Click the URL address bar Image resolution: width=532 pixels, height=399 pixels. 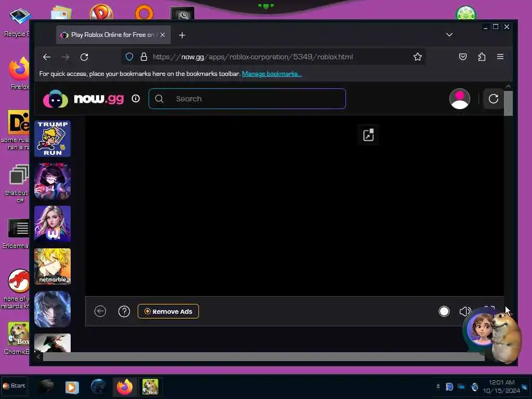pyautogui.click(x=273, y=57)
